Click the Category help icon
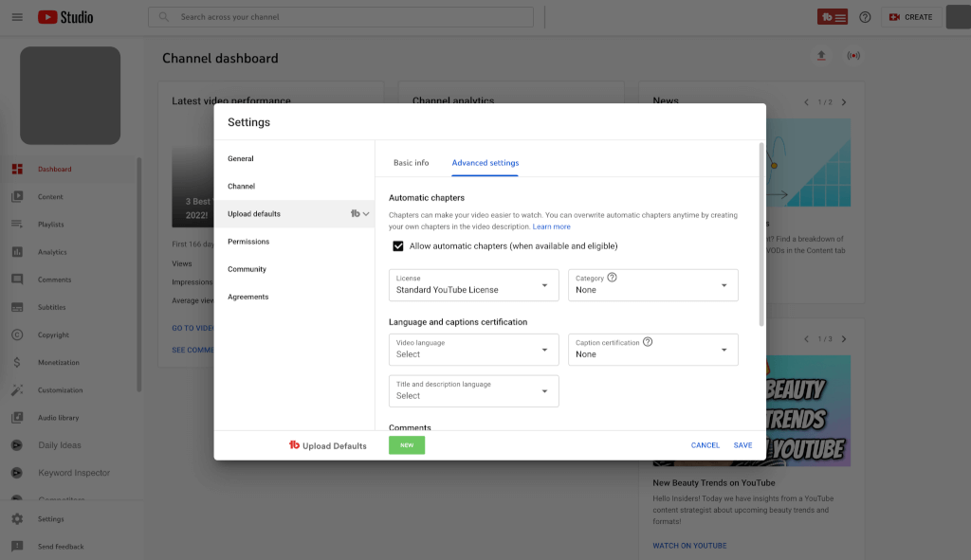 [613, 278]
